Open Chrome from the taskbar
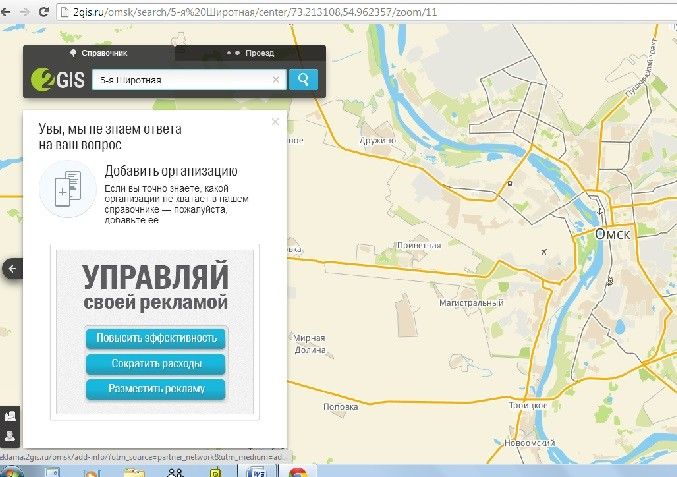677x477 pixels. [297, 470]
